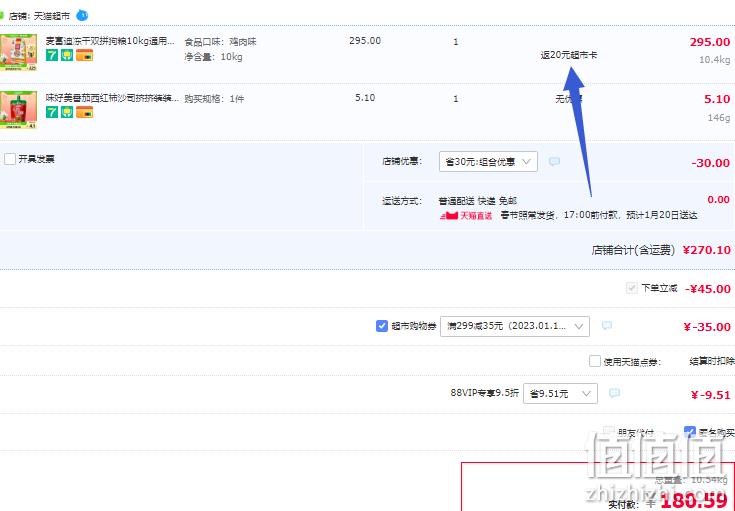Click the comment bubble icon beside 88VIP dropdown

click(x=614, y=393)
